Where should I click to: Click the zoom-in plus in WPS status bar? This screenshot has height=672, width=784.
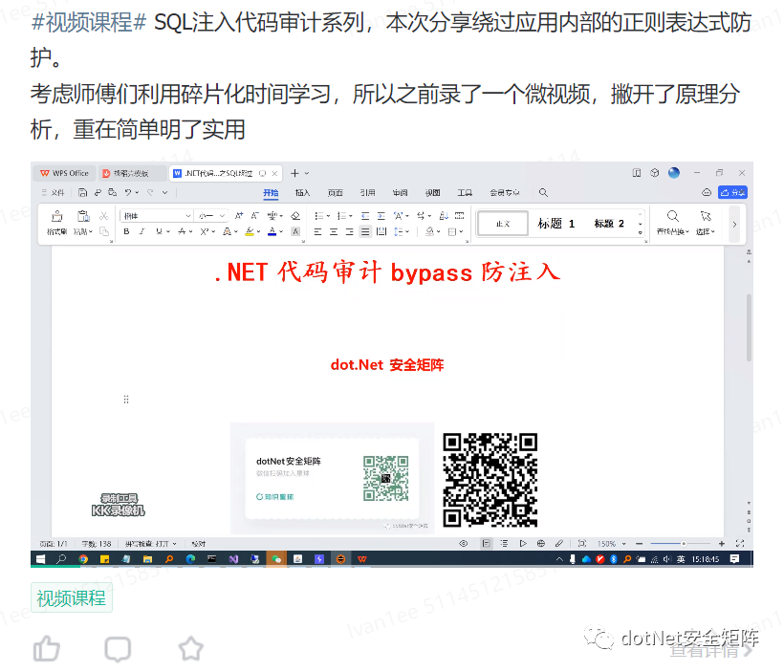[722, 544]
